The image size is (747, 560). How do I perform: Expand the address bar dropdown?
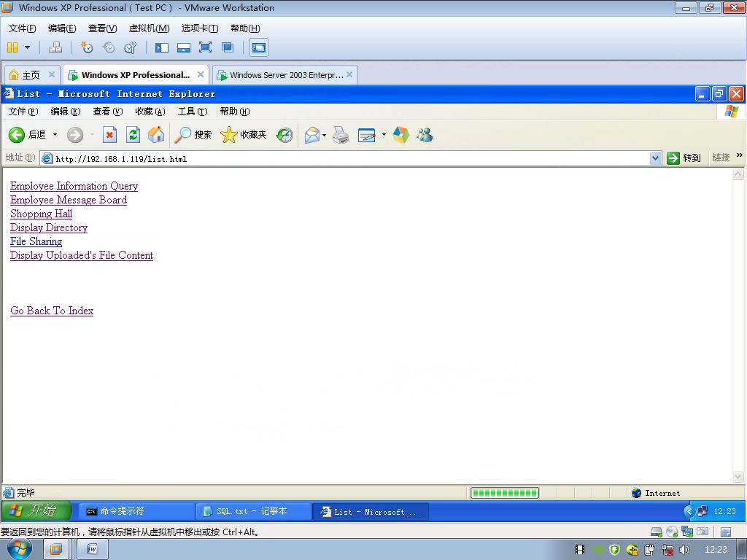pos(656,158)
